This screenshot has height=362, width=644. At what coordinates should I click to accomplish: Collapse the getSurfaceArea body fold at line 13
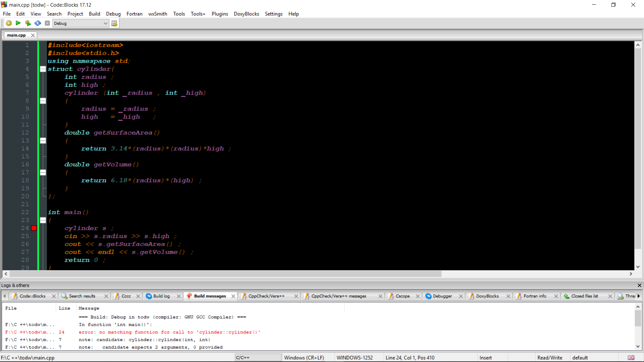coord(43,141)
